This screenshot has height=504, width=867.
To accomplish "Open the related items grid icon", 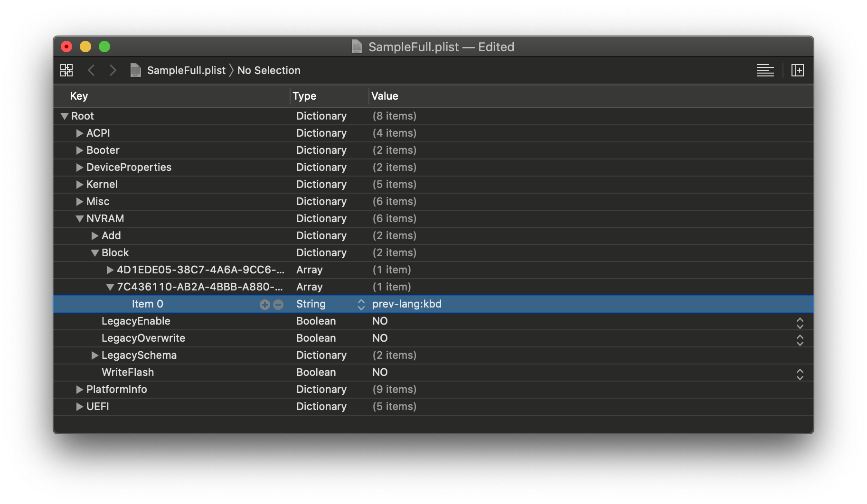I will (66, 70).
